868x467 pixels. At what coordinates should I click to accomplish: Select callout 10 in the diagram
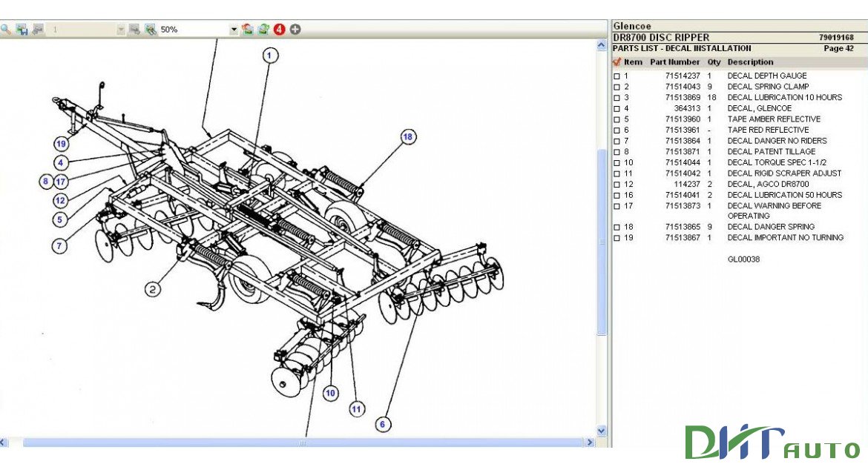click(x=330, y=393)
